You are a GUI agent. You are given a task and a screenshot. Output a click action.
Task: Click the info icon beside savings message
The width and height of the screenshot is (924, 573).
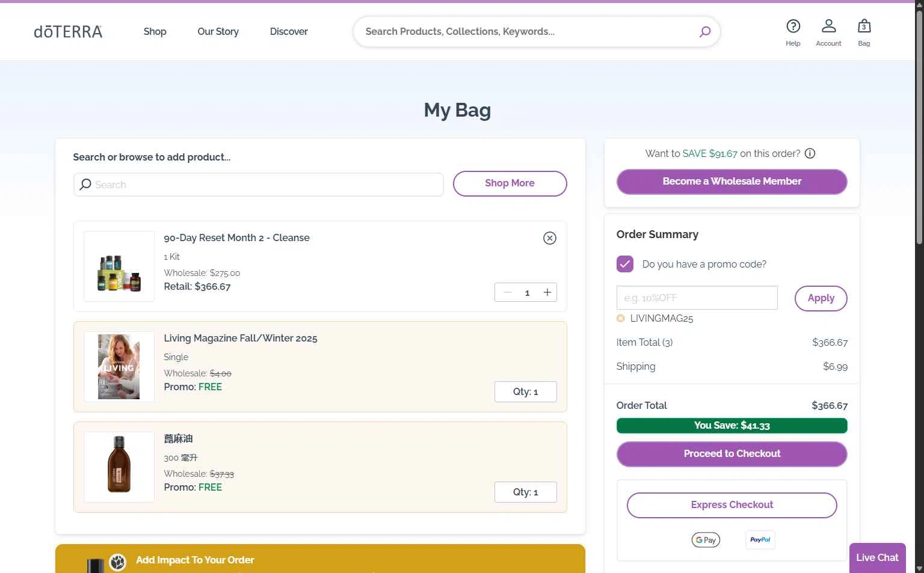coord(810,153)
